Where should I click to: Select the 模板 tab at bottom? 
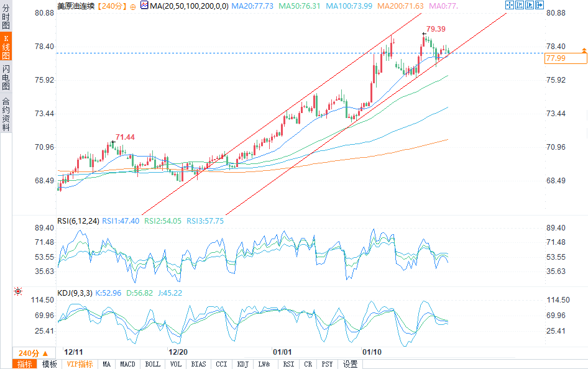(49, 364)
